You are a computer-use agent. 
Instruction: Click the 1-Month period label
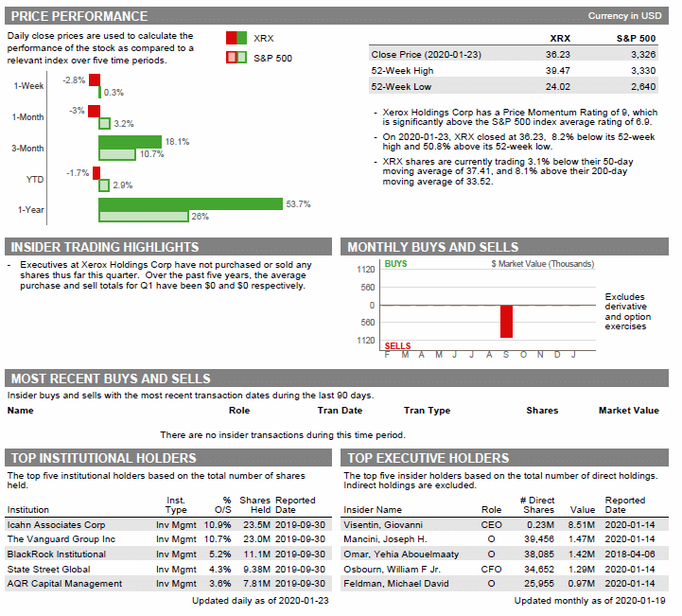click(x=27, y=117)
